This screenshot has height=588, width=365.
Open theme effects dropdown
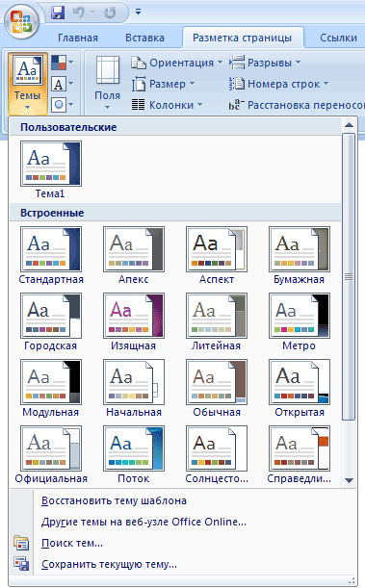point(63,105)
